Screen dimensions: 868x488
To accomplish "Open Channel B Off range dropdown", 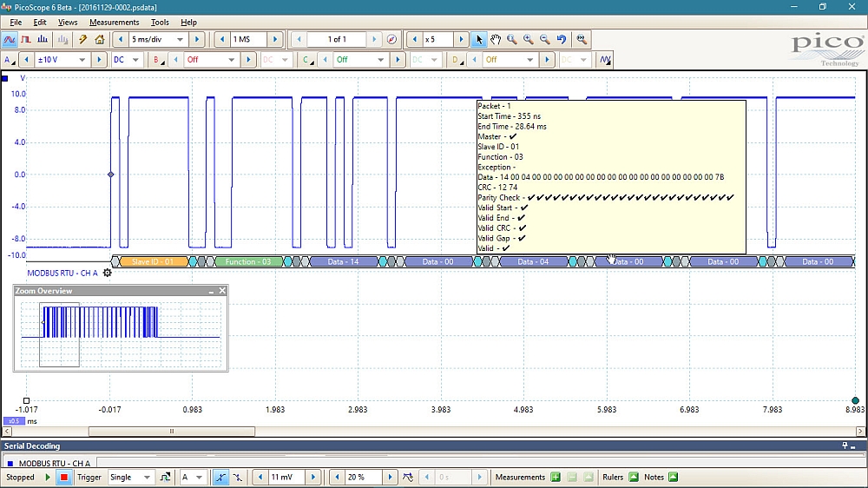I will 232,59.
